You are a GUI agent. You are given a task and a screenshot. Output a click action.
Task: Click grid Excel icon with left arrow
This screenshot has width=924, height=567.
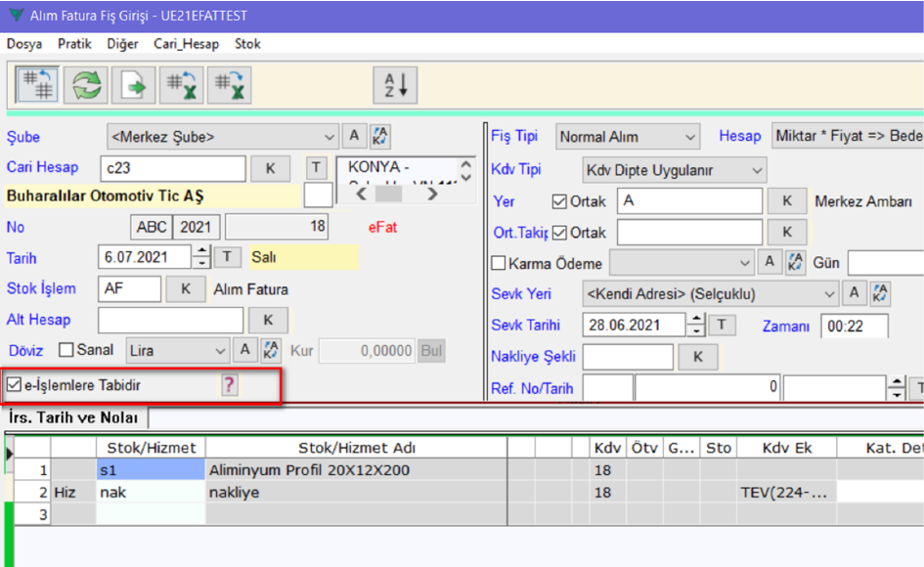pos(182,85)
